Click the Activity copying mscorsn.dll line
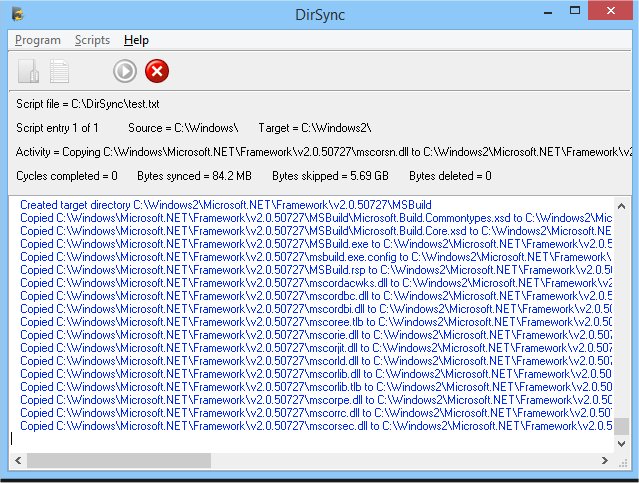 pos(324,152)
